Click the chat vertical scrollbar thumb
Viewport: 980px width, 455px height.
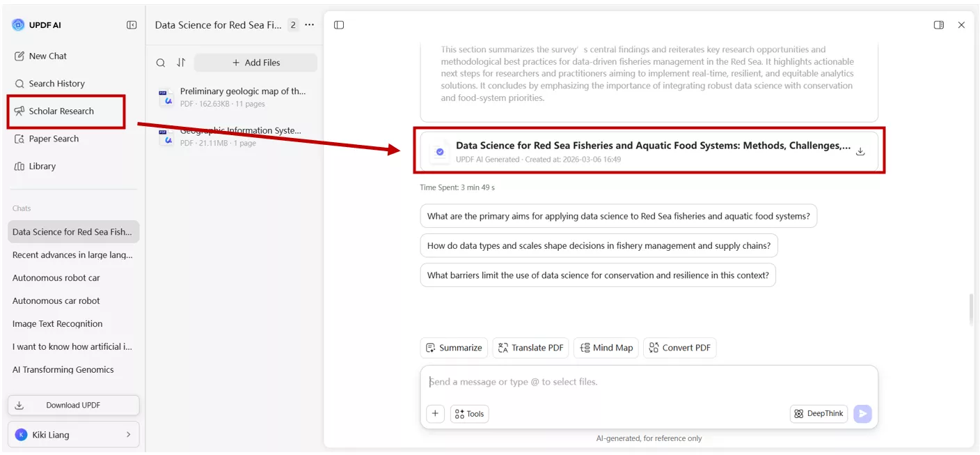(970, 310)
